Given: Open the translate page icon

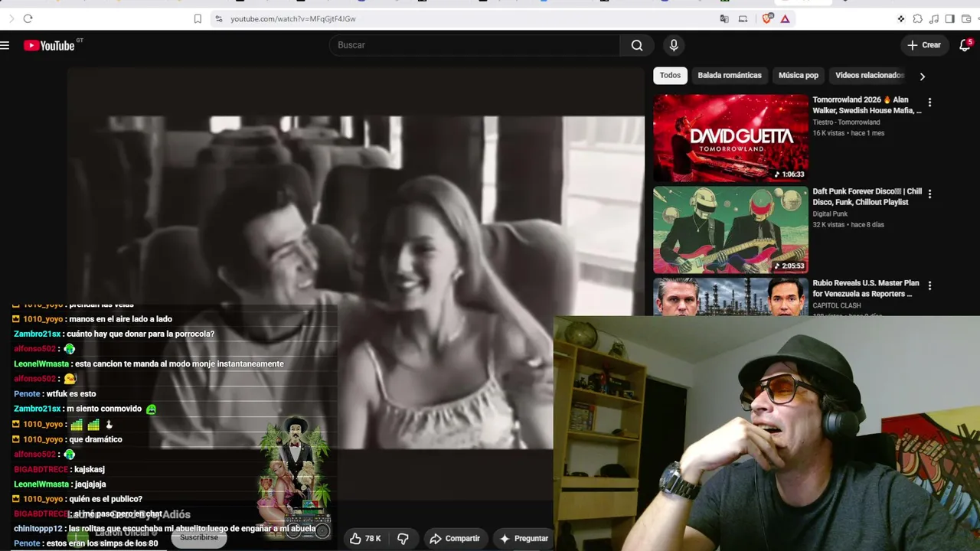Looking at the screenshot, I should coord(724,18).
